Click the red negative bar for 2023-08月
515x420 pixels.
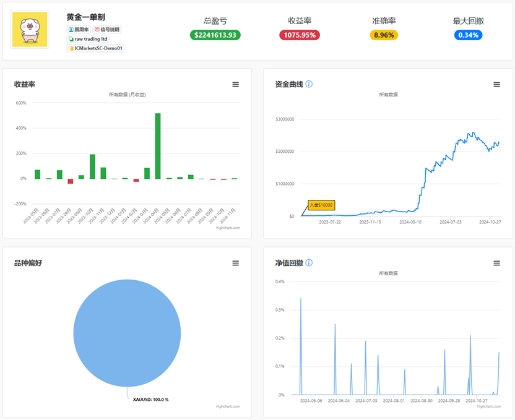71,181
